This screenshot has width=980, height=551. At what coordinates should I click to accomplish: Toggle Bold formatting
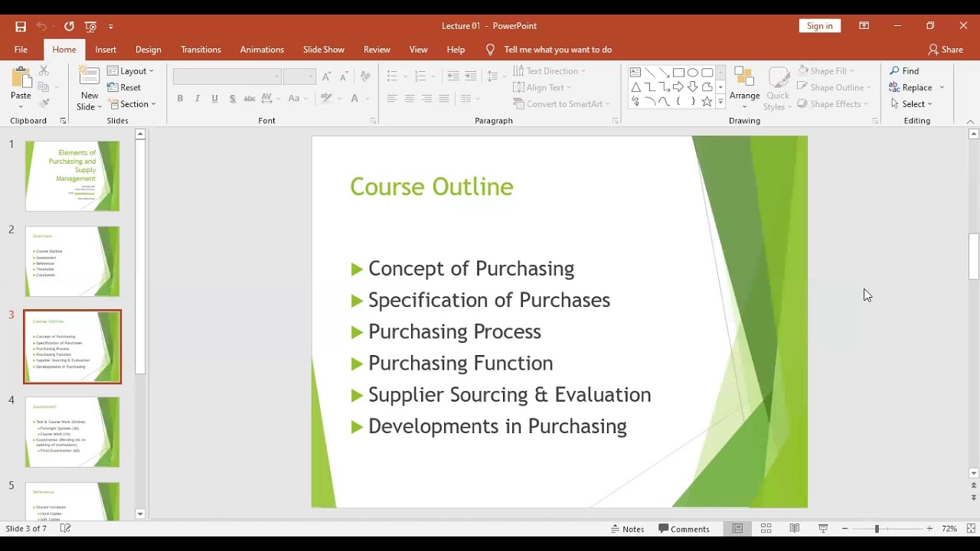180,99
